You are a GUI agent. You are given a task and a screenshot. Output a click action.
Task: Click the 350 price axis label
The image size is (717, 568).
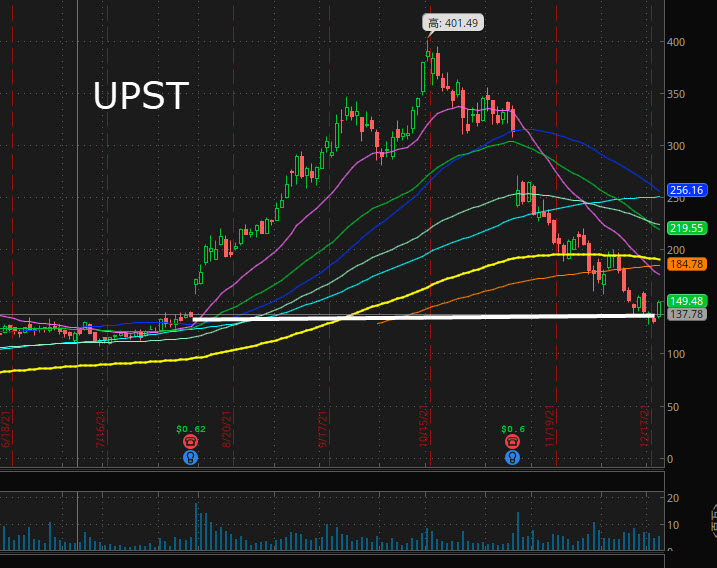(676, 94)
